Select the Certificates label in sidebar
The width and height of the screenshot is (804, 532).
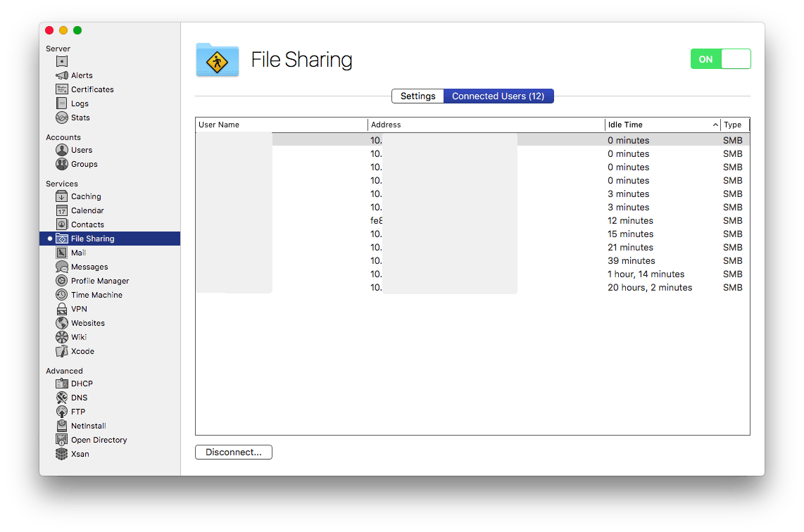92,89
